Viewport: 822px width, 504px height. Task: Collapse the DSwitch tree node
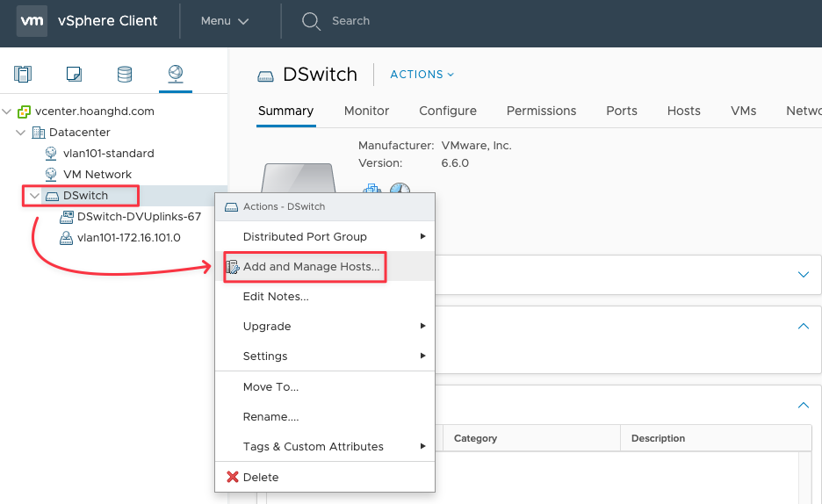(34, 196)
